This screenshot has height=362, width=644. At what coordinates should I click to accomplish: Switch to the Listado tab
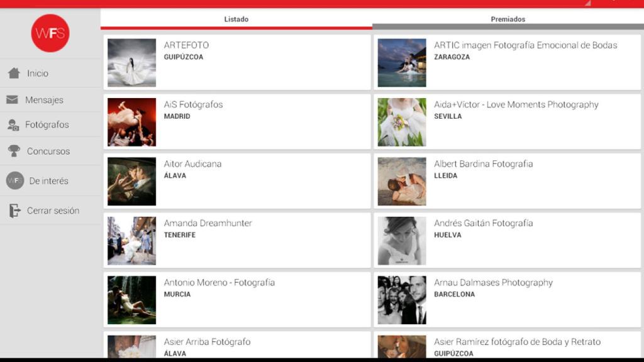[x=236, y=19]
